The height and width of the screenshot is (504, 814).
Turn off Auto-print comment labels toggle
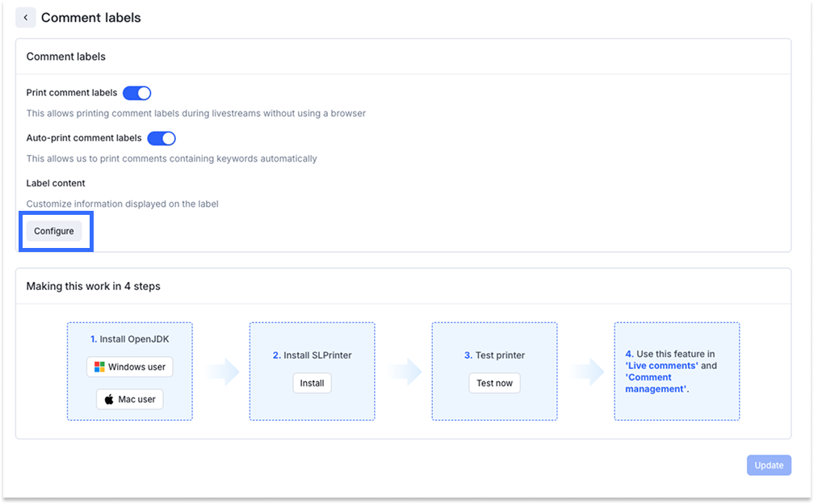162,138
